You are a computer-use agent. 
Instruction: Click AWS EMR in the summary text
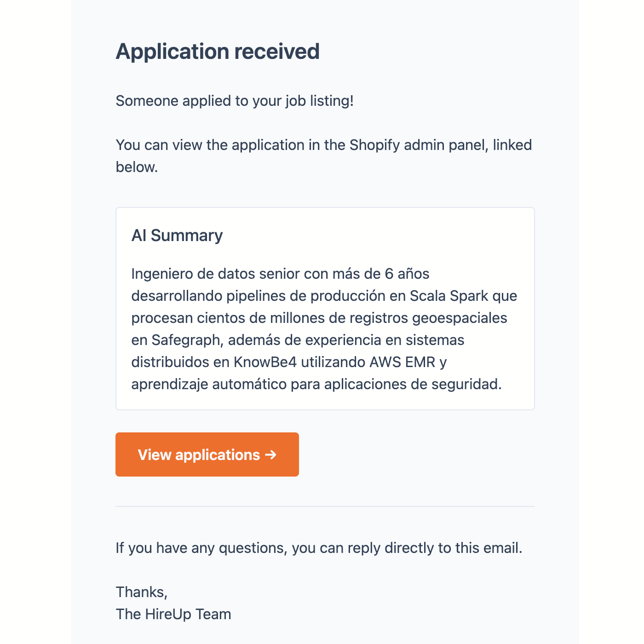click(402, 362)
